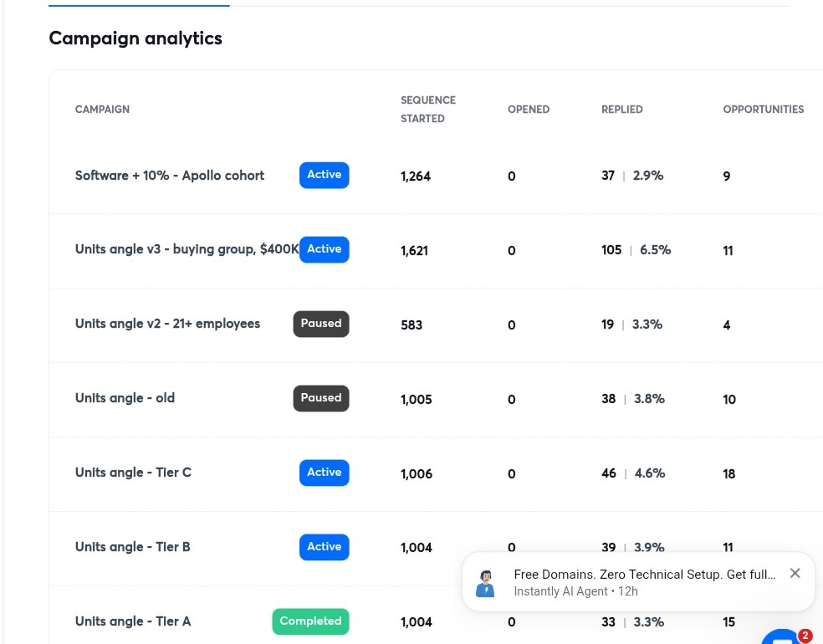The height and width of the screenshot is (644, 823).
Task: Click Completed badge for Units angle - Tier A
Action: click(310, 621)
